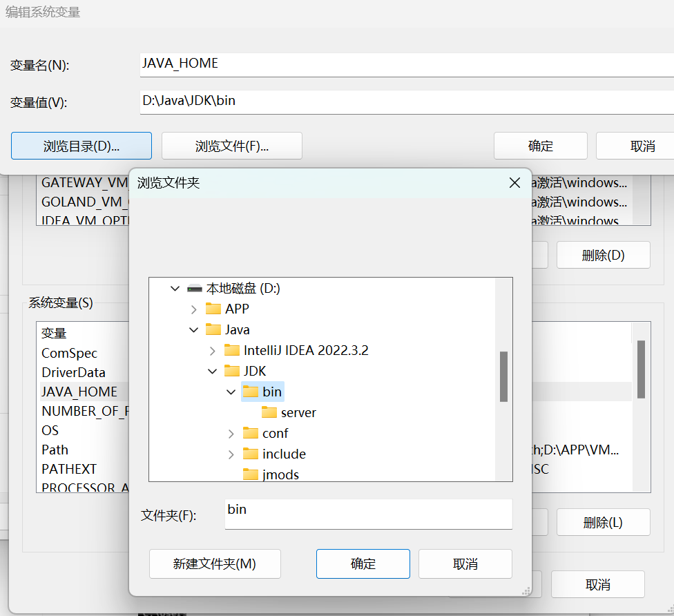
Task: Collapse the JDK folder node
Action: [213, 371]
